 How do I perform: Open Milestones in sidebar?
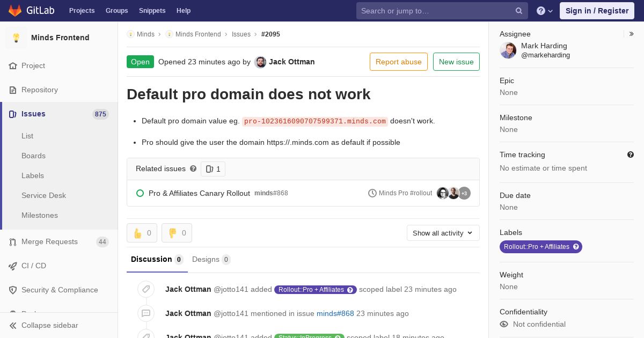click(x=40, y=216)
